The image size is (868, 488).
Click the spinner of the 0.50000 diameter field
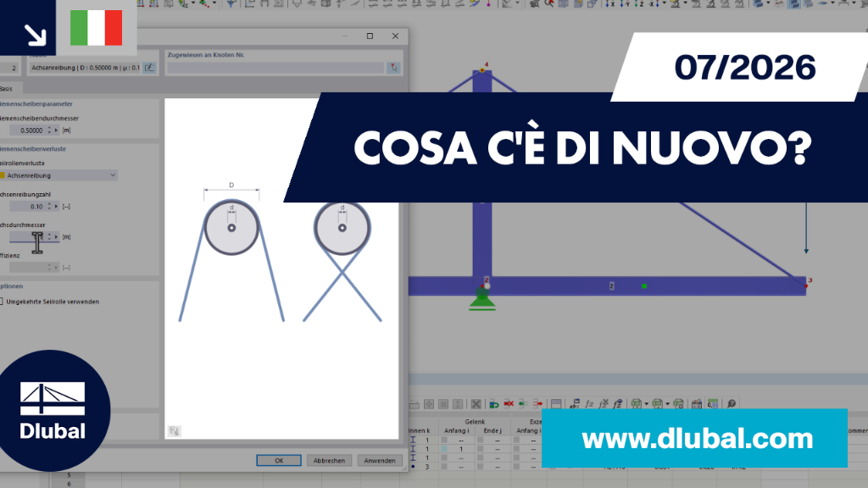(x=49, y=130)
